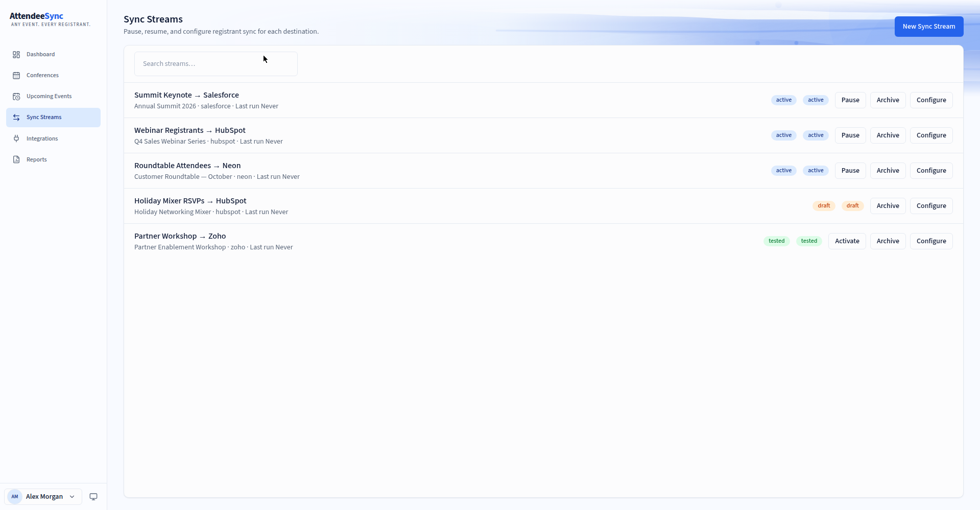Click 'Holiday Mixer RSVPs → HubSpot' title

(190, 201)
